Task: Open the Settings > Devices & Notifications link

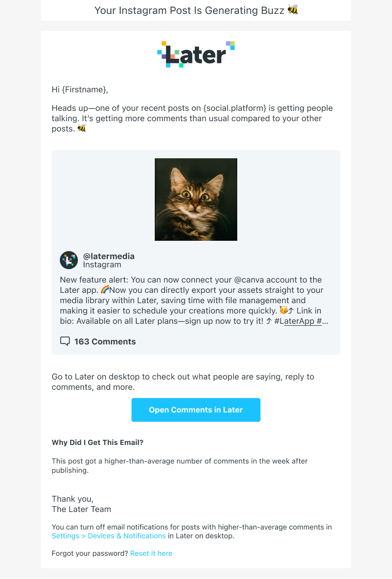Action: point(109,536)
